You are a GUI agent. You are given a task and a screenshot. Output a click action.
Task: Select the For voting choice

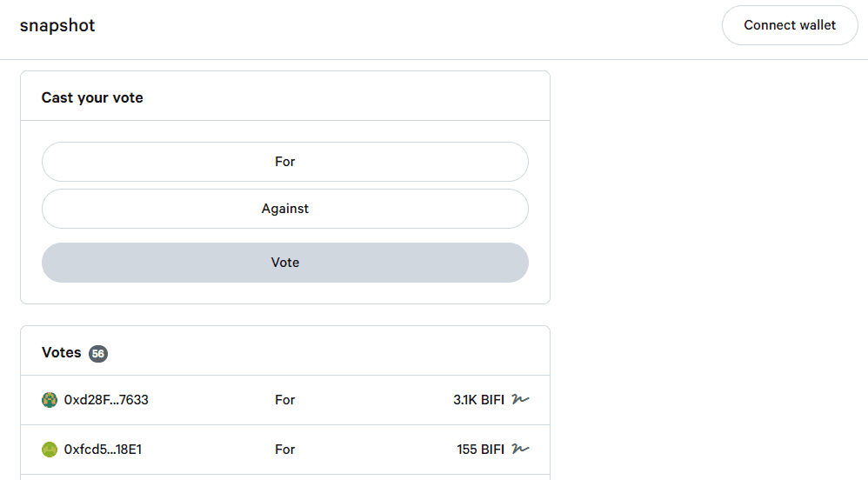(x=285, y=162)
